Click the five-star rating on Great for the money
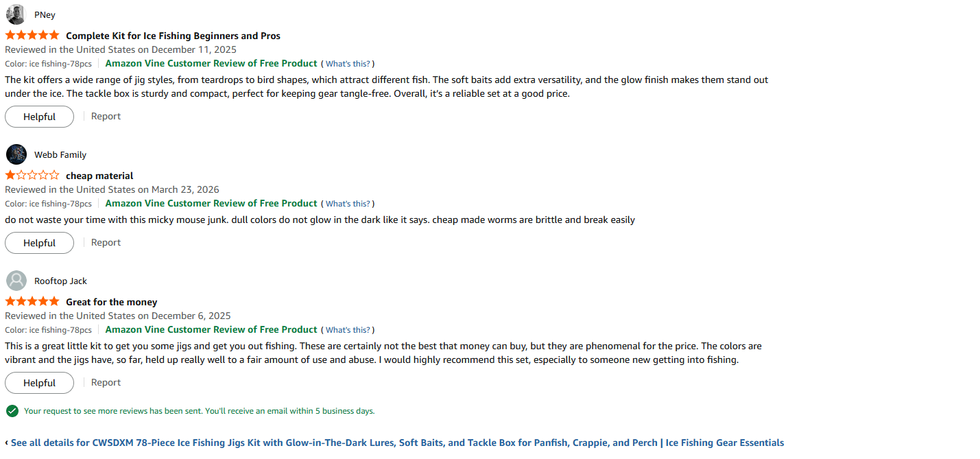Screen dimensions: 980x459 click(32, 302)
